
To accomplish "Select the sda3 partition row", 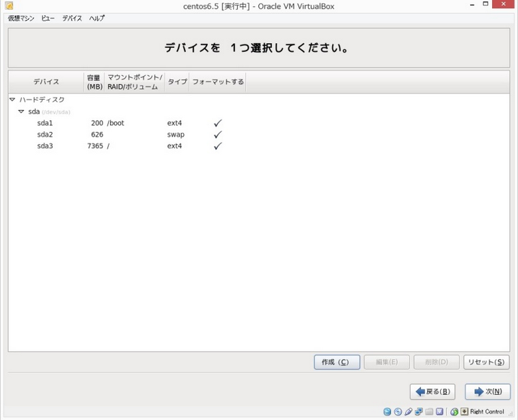I will coord(259,146).
